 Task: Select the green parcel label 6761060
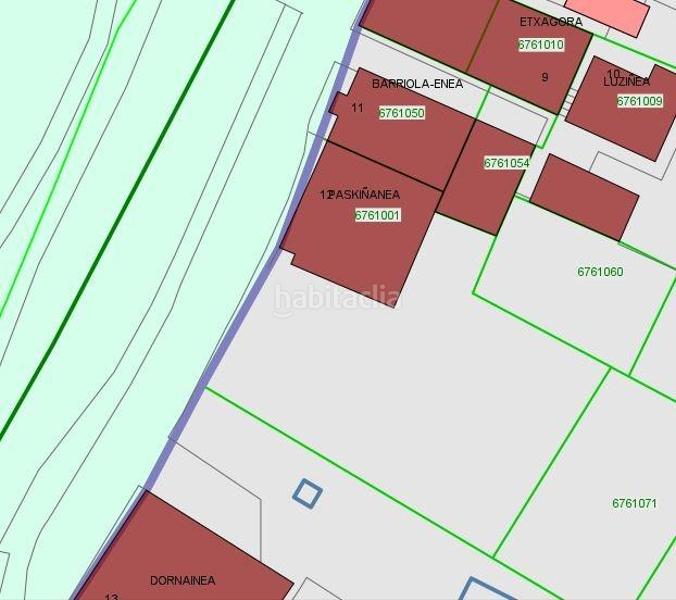click(600, 272)
